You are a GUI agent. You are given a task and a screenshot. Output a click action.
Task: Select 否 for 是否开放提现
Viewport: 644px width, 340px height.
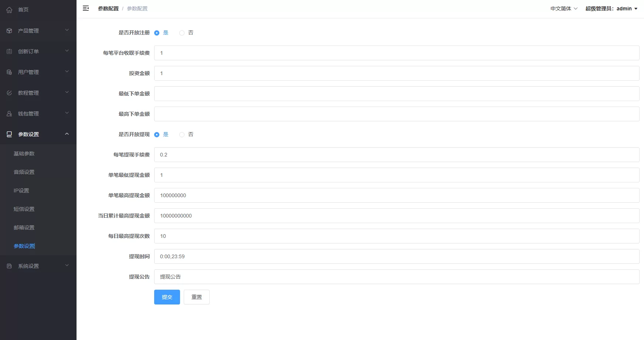[182, 135]
